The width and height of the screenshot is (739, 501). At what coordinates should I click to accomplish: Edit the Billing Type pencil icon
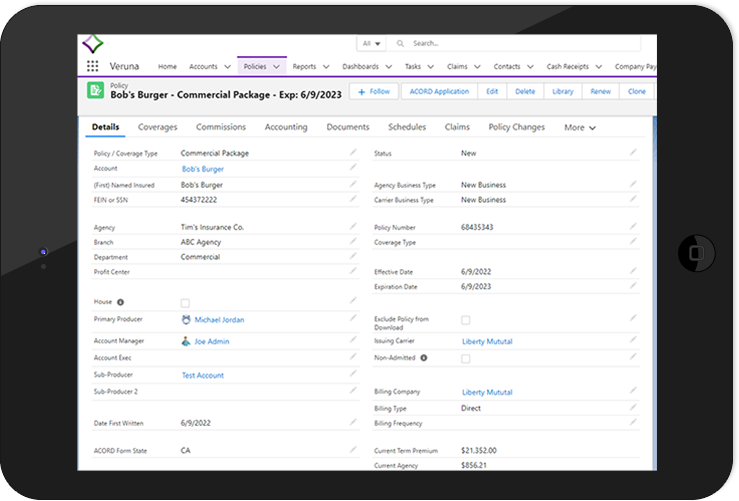(x=633, y=407)
